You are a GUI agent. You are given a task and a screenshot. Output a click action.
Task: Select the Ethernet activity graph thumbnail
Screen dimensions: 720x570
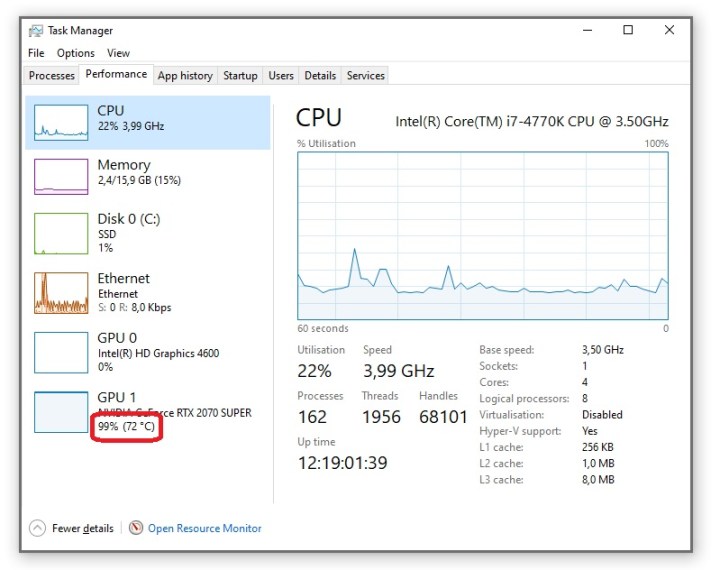tap(61, 293)
